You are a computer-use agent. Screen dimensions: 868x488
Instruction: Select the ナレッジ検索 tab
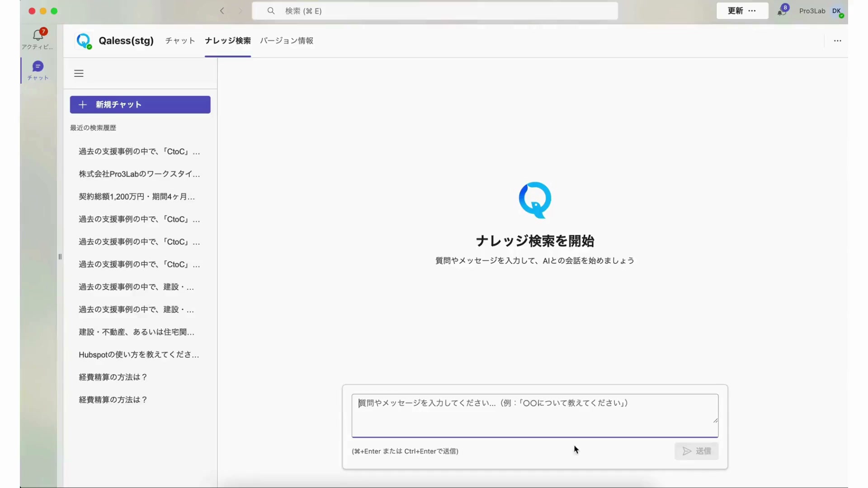[x=228, y=41]
